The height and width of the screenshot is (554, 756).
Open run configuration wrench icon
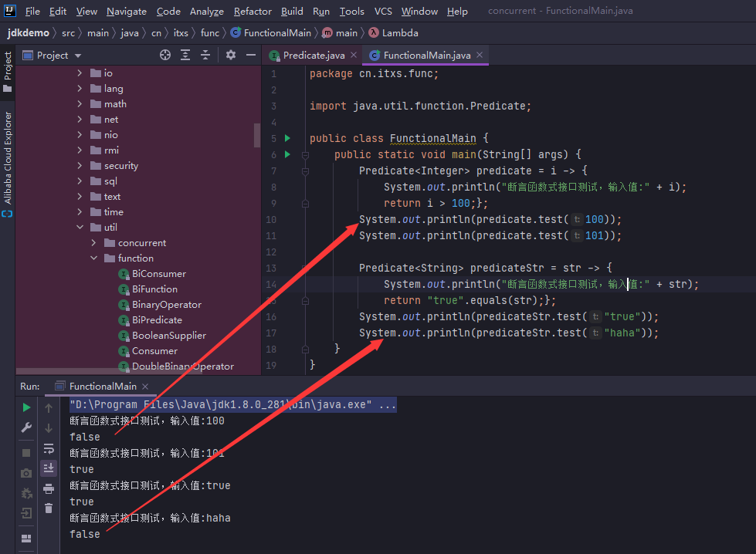pos(26,427)
